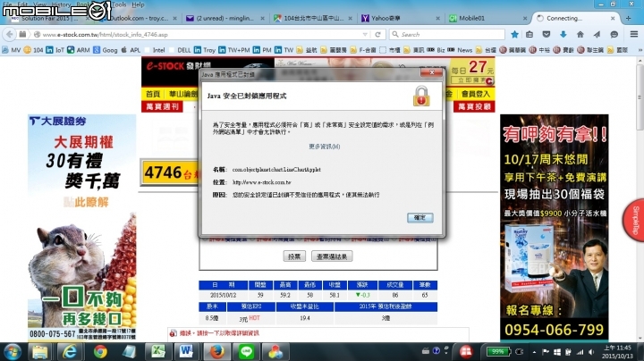Screen dimensions: 644x361
Task: Click the Search box in toolbar
Action: (447, 35)
